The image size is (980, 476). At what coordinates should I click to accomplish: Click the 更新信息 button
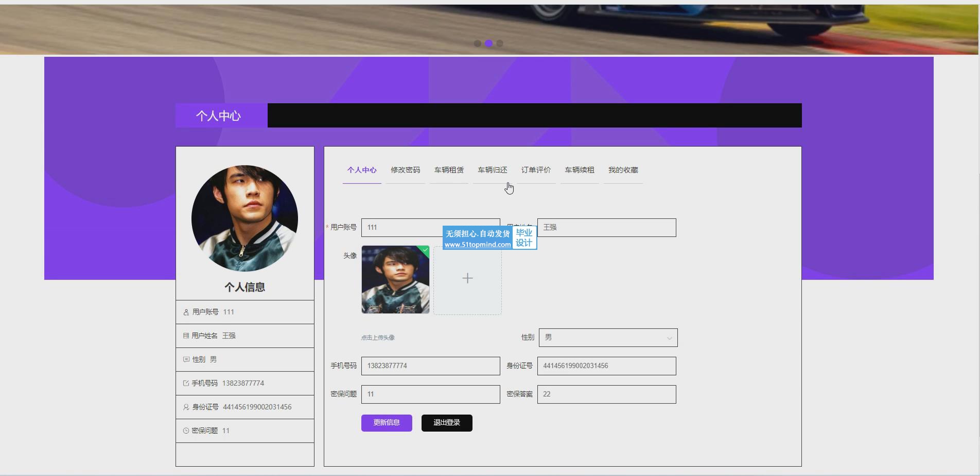click(387, 423)
